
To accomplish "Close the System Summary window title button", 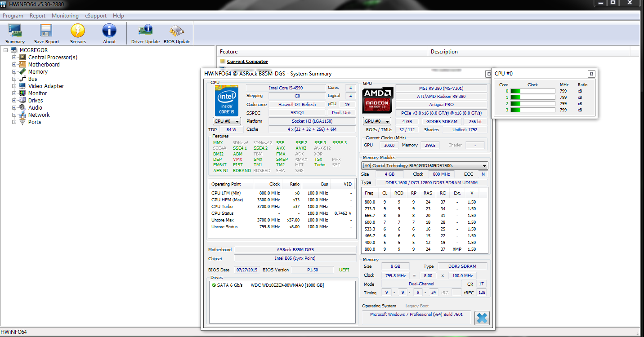I will pos(488,74).
